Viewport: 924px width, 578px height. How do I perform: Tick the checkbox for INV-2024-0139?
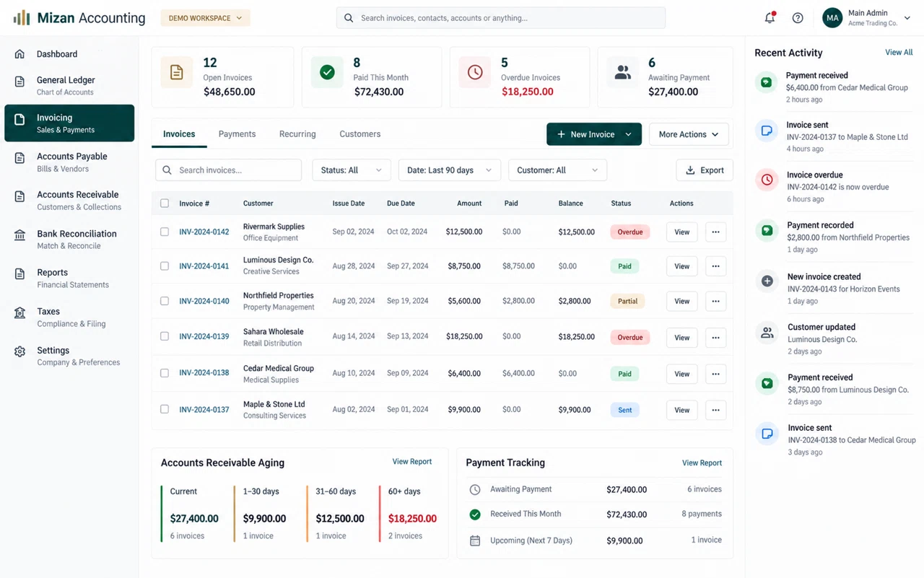(x=165, y=336)
